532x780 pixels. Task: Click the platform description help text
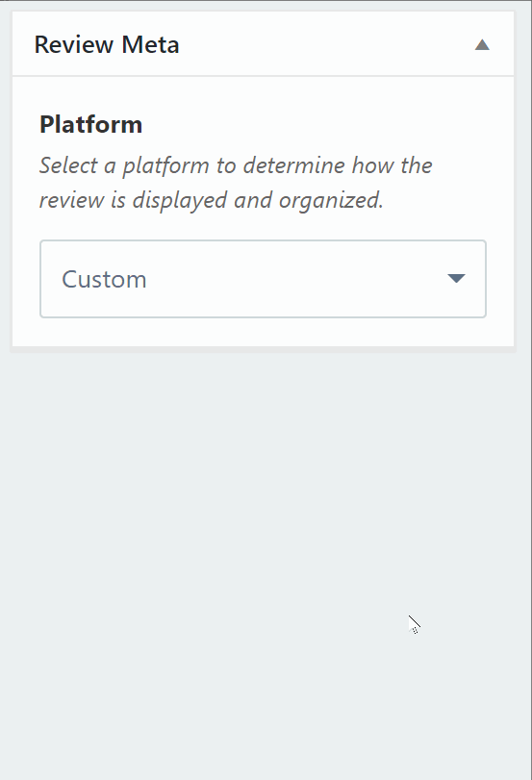tap(236, 183)
